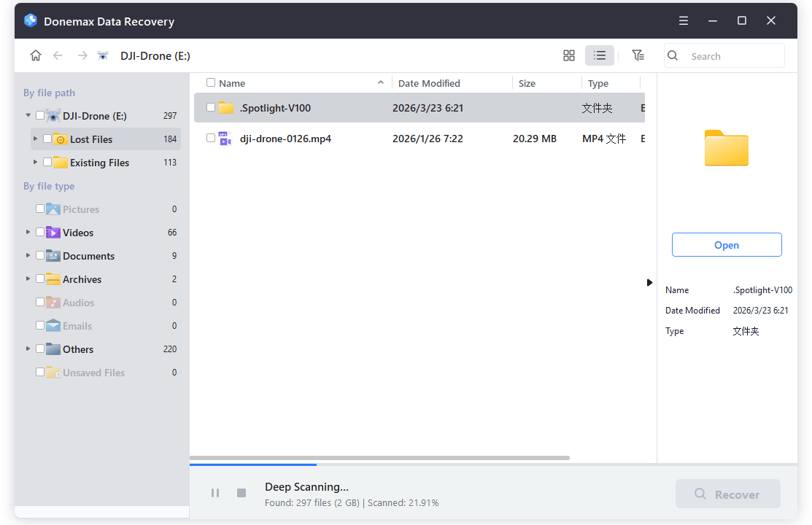Click the back navigation arrow
The image size is (812, 525).
click(58, 56)
